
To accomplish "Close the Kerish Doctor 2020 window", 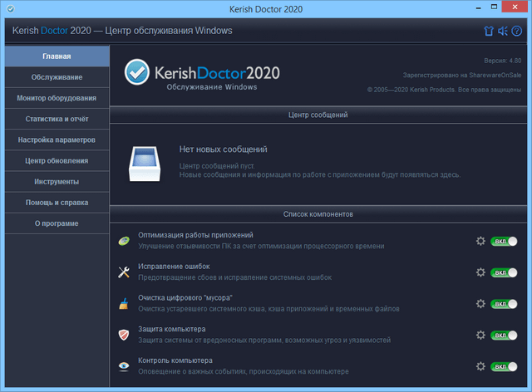I will [x=515, y=7].
